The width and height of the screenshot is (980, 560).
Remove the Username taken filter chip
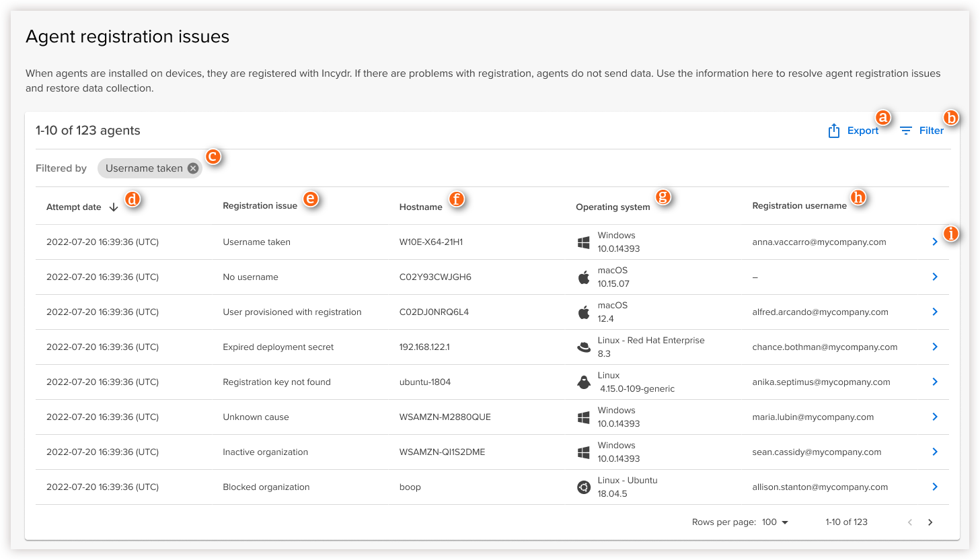(193, 168)
